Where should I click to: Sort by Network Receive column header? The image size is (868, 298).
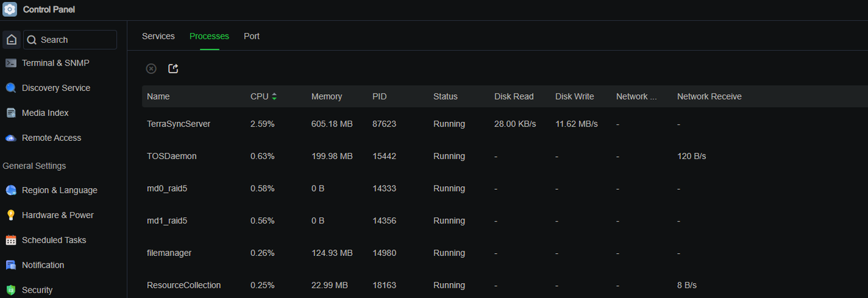[709, 97]
